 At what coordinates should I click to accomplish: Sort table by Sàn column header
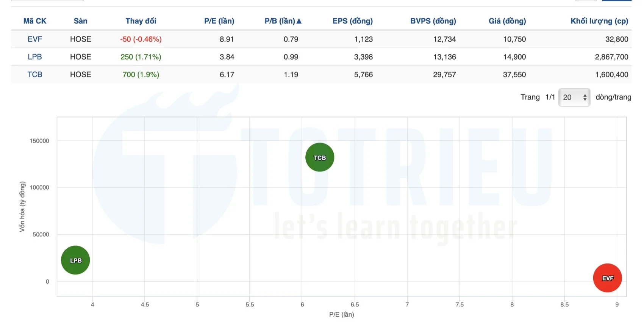pos(80,21)
